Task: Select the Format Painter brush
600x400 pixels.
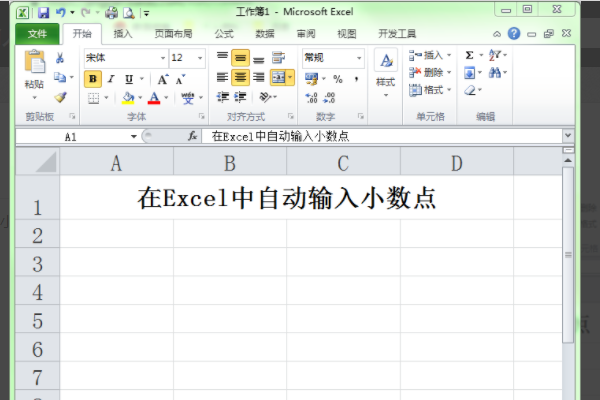Action: (x=60, y=97)
